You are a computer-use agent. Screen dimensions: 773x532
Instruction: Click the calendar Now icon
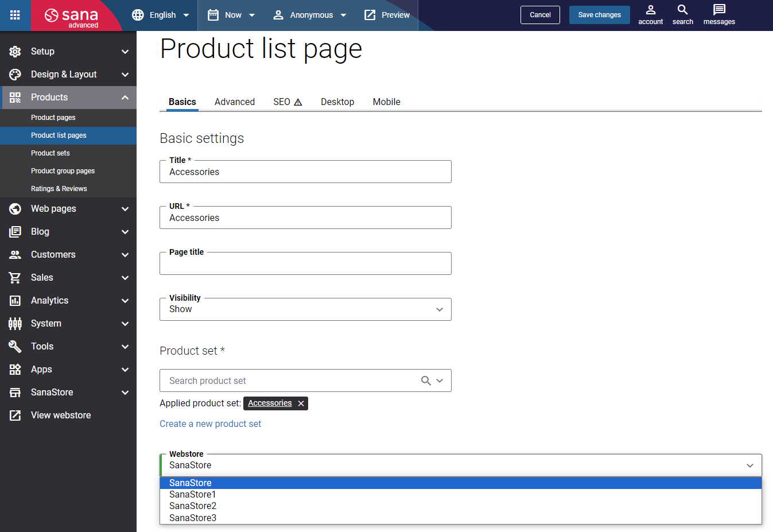click(213, 15)
